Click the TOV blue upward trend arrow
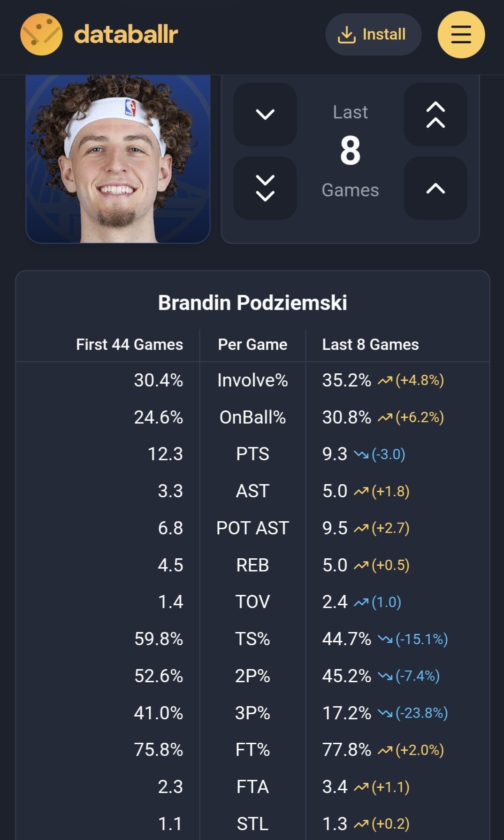Image resolution: width=504 pixels, height=840 pixels. pos(361,602)
